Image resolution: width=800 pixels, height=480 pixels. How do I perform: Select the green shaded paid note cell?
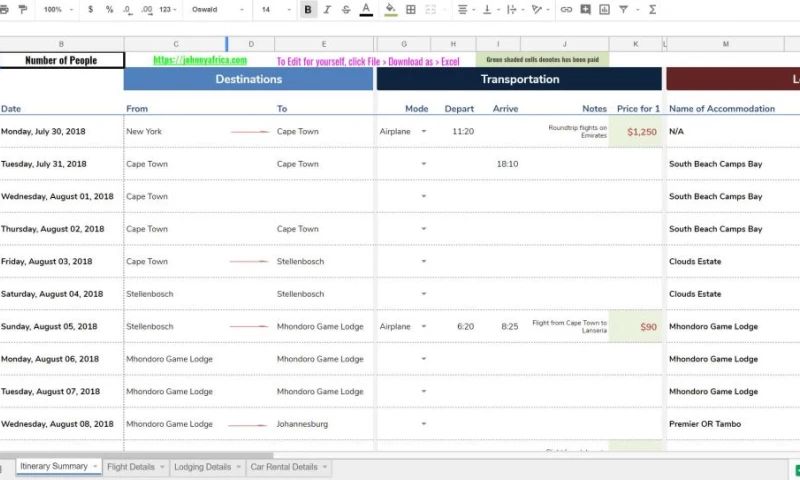tap(542, 60)
